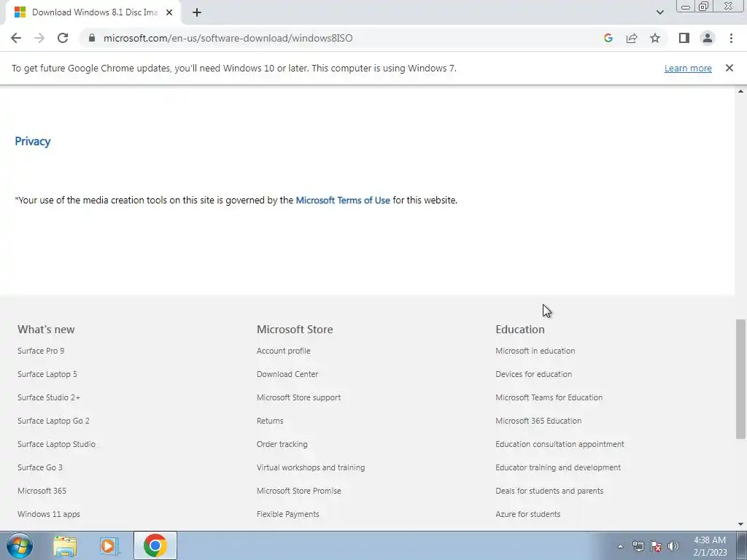Open a new tab

197,12
